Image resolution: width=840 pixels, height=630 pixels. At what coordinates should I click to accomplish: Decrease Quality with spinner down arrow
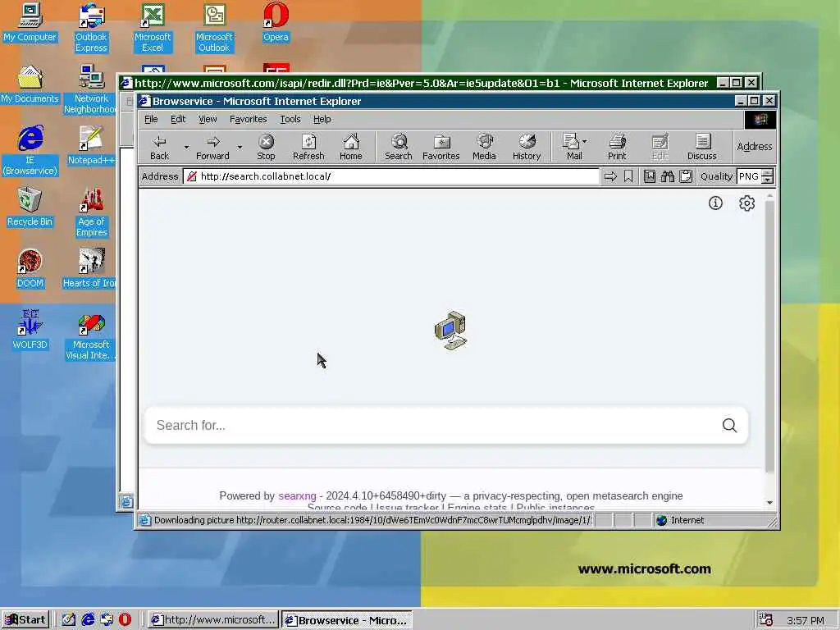pyautogui.click(x=768, y=180)
